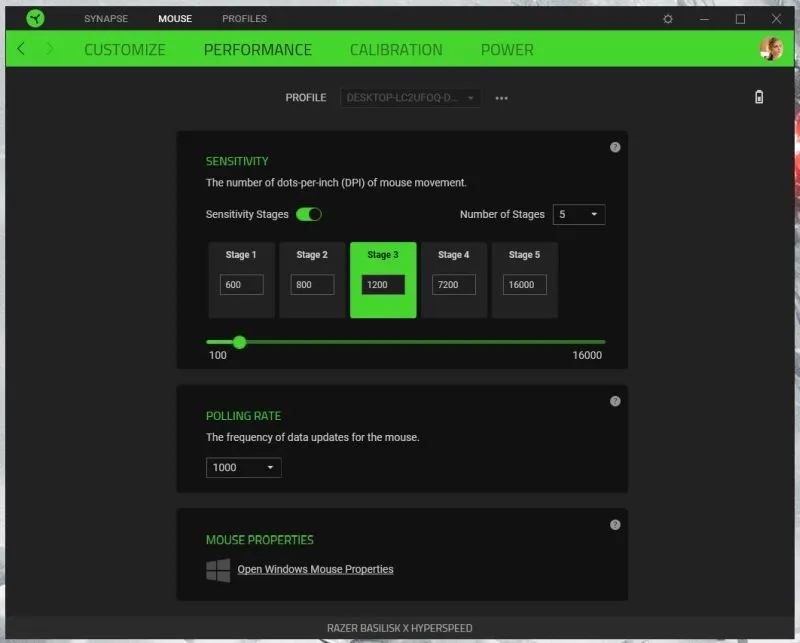Select the Stage 1 sensitivity tile
Viewport: 800px width, 643px height.
[241, 280]
